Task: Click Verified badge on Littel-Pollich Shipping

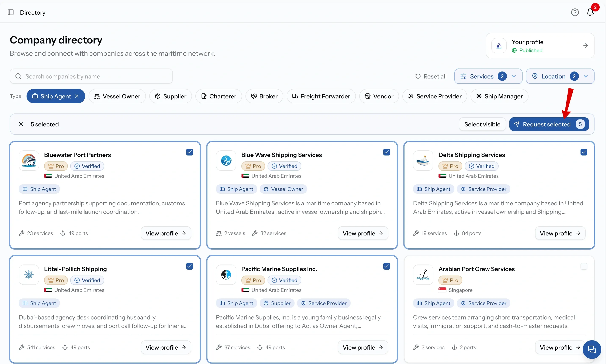Action: [x=87, y=280]
